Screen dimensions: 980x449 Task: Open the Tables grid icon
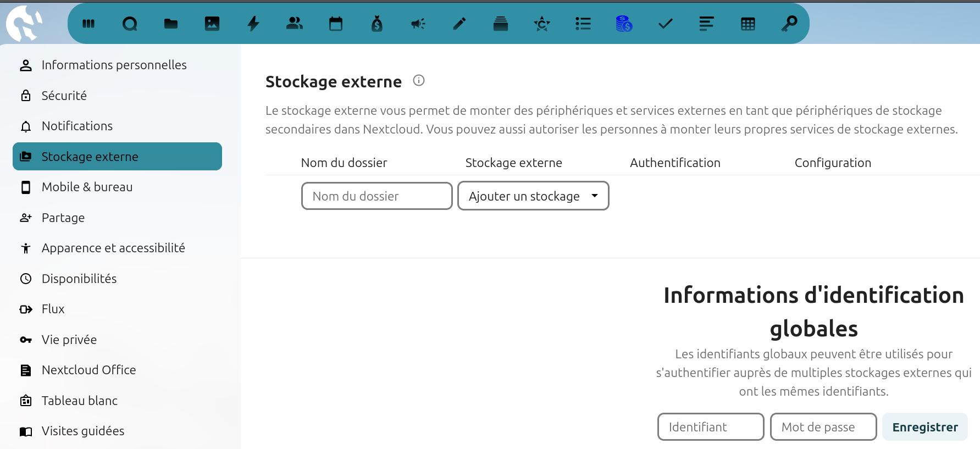(x=748, y=24)
